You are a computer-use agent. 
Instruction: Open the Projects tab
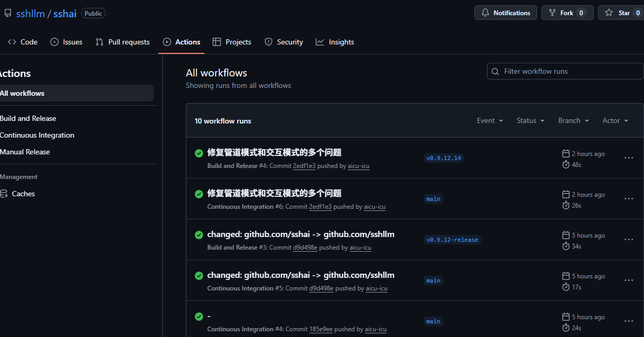(x=232, y=42)
